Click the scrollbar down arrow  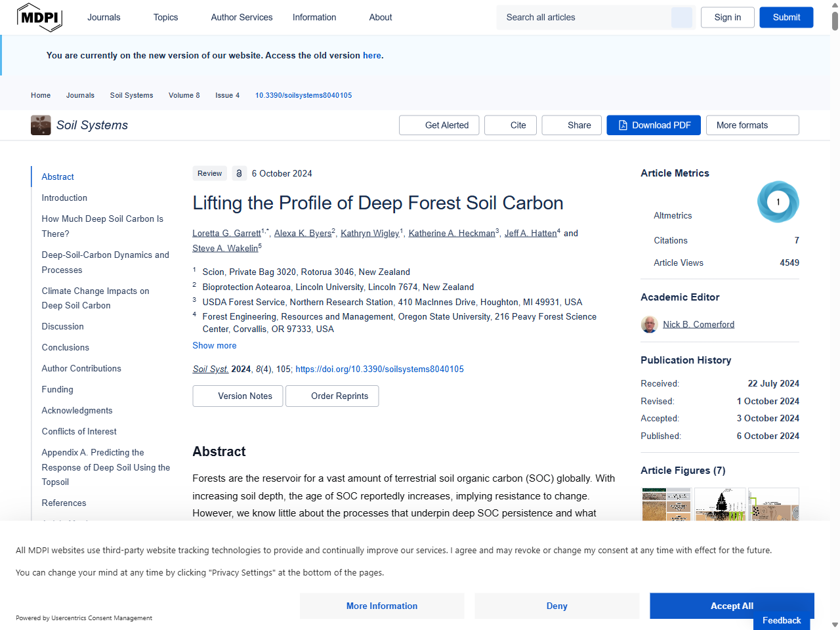[835, 624]
